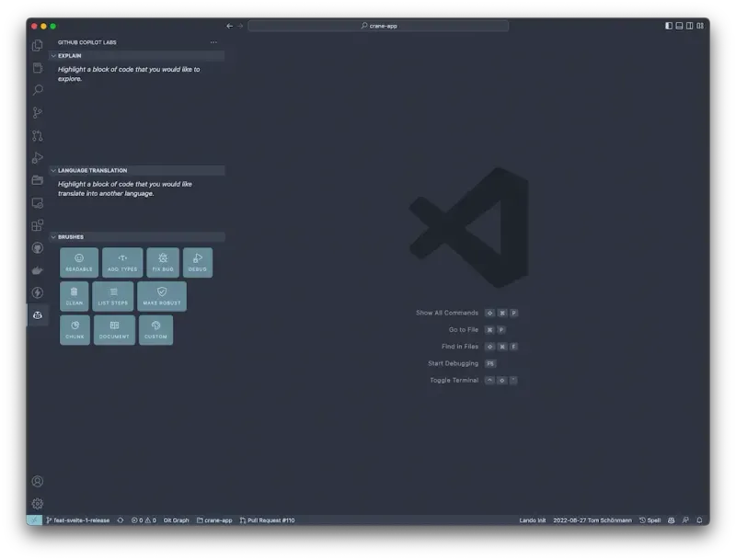Screen dimensions: 736x560
Task: Open Customize Layout icon in title bar
Action: tap(700, 26)
